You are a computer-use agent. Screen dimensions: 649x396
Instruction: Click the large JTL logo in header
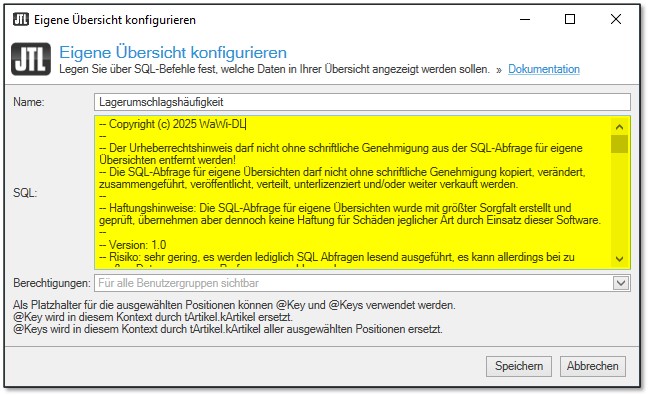pos(31,59)
